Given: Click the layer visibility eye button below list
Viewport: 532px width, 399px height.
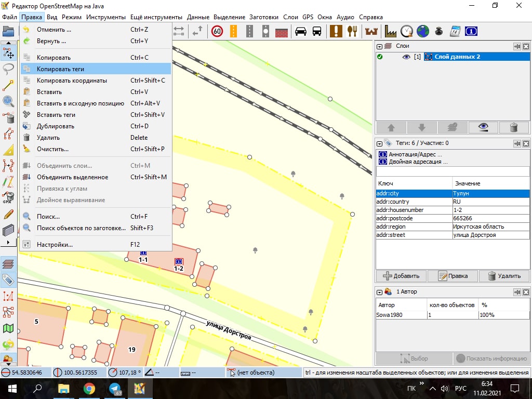Looking at the screenshot, I should [x=483, y=128].
